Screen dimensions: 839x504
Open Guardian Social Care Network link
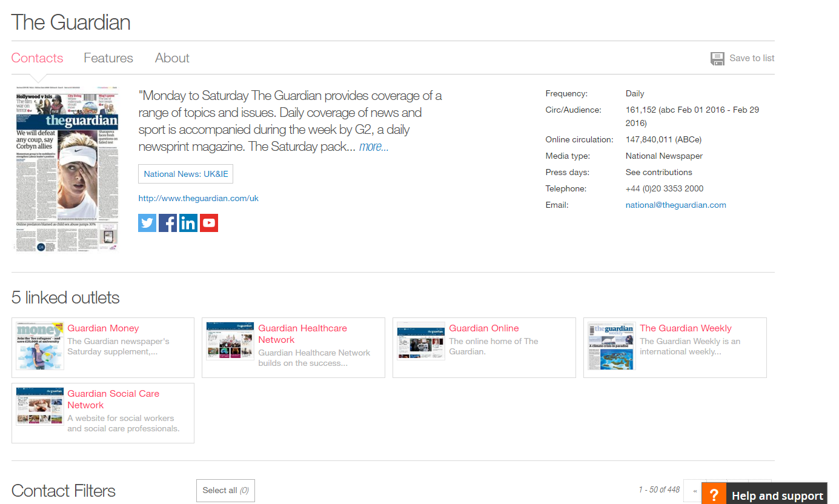(113, 399)
